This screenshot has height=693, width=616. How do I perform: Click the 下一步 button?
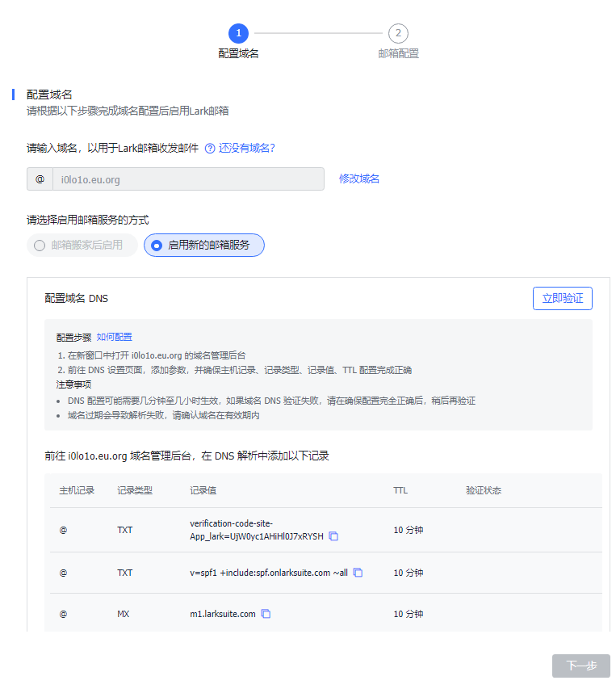point(581,666)
